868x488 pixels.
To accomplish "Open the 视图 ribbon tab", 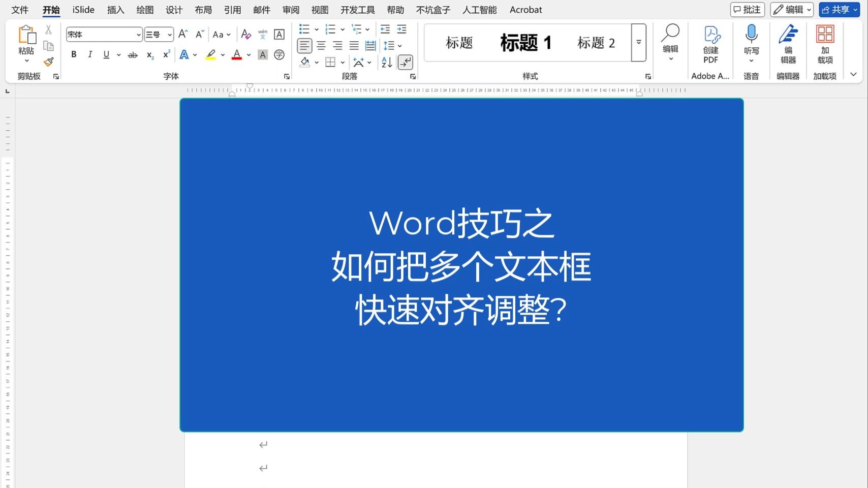I will [320, 10].
